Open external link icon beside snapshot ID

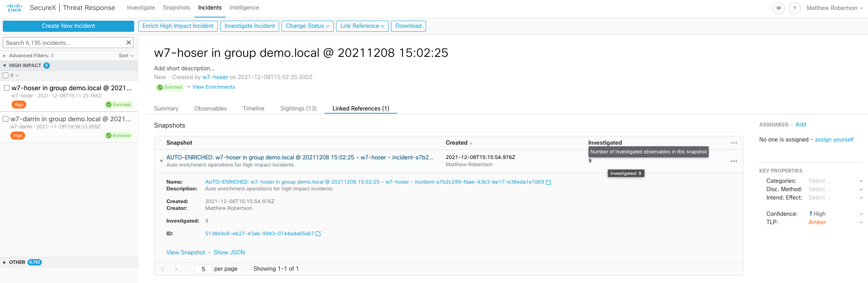point(318,234)
